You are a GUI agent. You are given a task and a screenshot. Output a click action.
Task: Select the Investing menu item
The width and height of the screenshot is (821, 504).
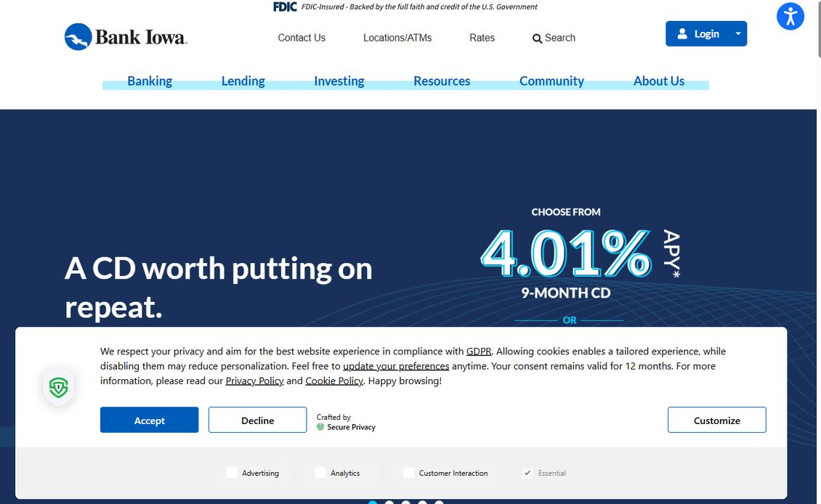coord(339,81)
